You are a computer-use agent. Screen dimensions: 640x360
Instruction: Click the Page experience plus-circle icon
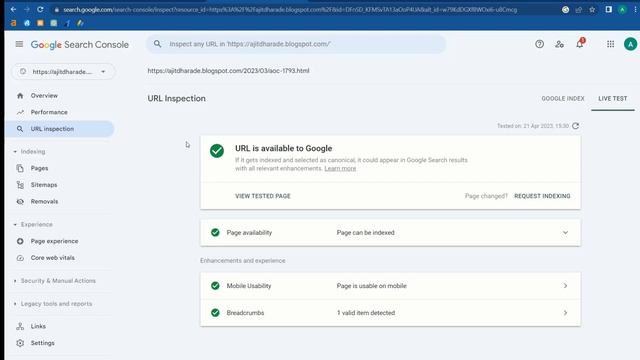[x=20, y=241]
